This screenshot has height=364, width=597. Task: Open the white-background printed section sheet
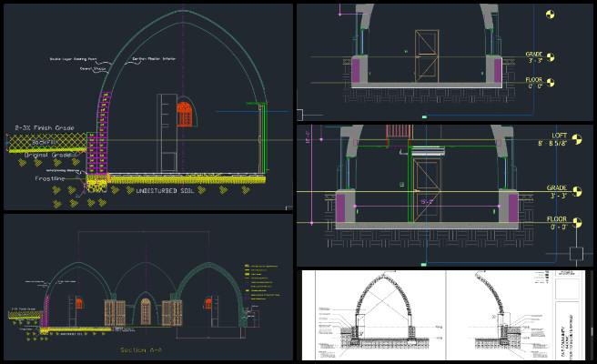coord(445,315)
